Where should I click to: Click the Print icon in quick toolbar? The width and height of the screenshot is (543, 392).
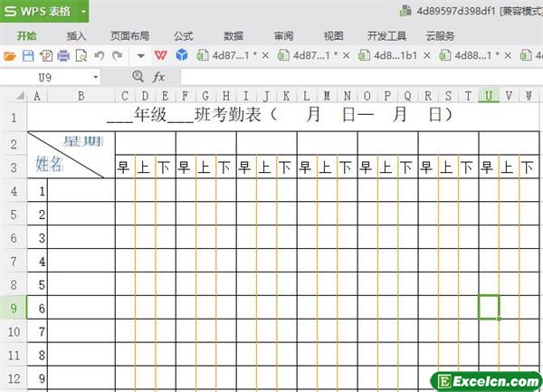pyautogui.click(x=63, y=56)
